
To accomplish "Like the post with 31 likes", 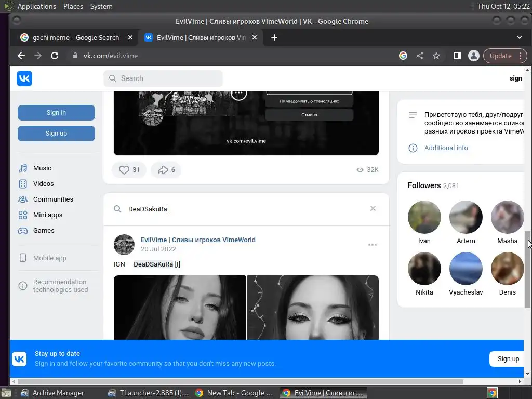I will pyautogui.click(x=129, y=170).
